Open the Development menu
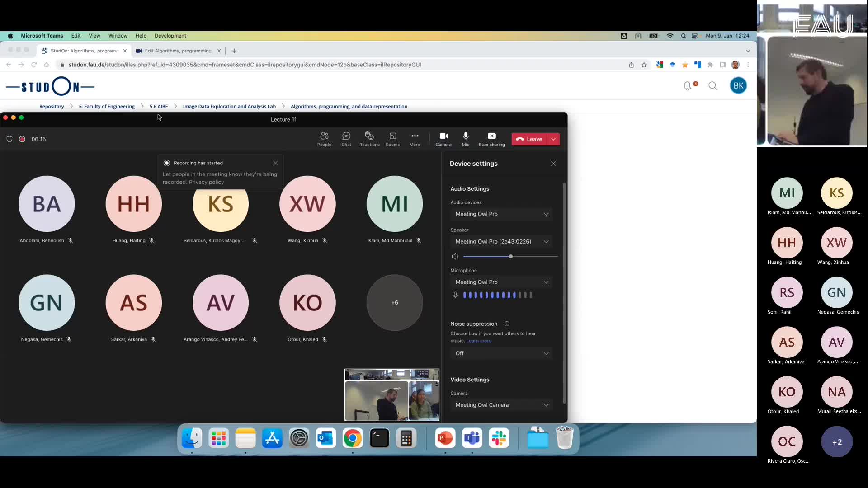 (170, 36)
